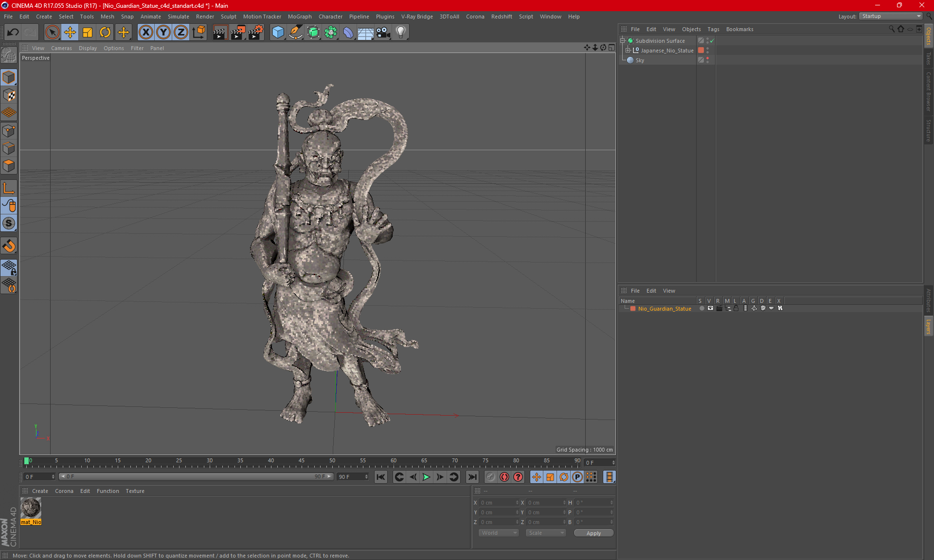
Task: Open the Subdivision Surface generators
Action: [313, 33]
